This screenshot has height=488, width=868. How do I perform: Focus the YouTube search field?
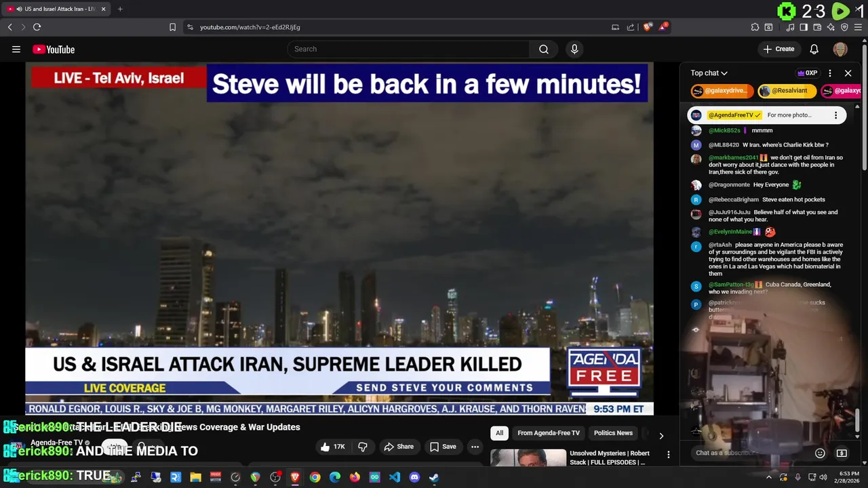click(x=409, y=49)
